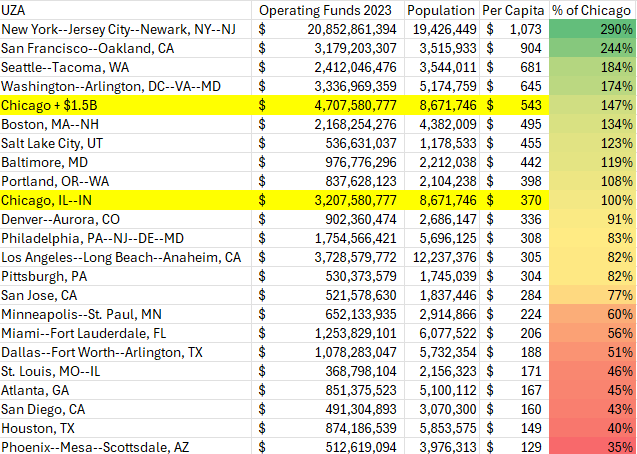Select the Population column header
The image size is (637, 454).
click(x=442, y=10)
